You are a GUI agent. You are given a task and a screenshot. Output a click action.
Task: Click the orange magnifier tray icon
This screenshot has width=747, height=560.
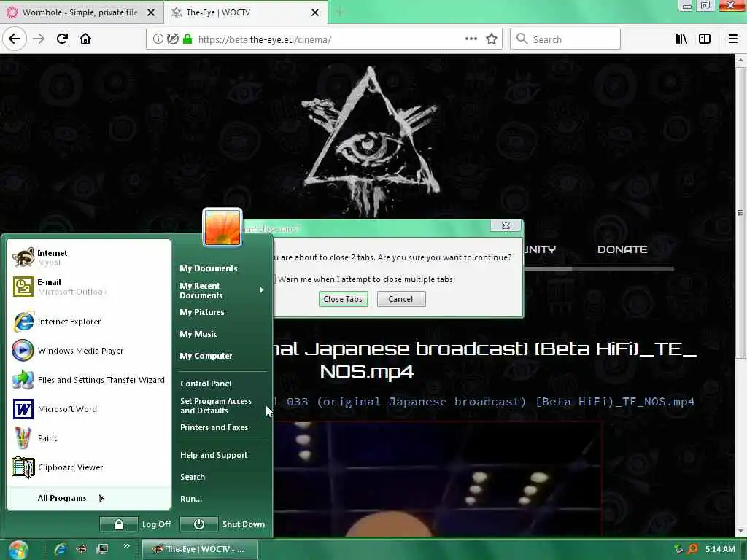pyautogui.click(x=693, y=549)
